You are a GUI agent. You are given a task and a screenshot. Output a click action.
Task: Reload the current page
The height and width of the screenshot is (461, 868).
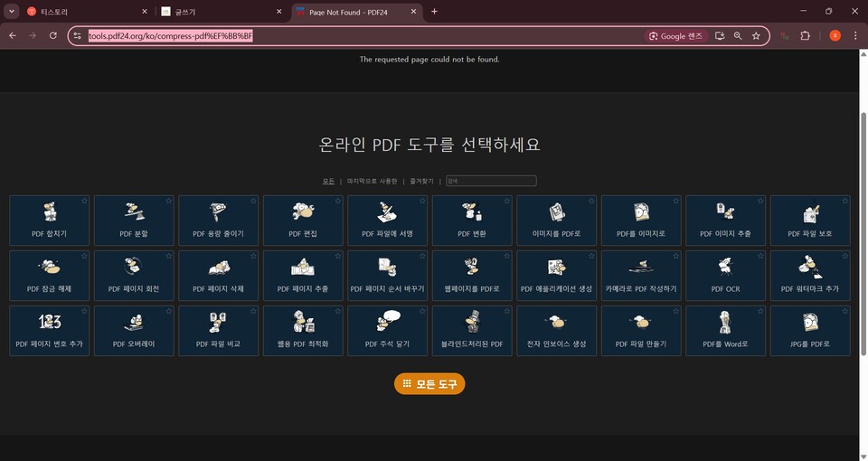pos(53,35)
